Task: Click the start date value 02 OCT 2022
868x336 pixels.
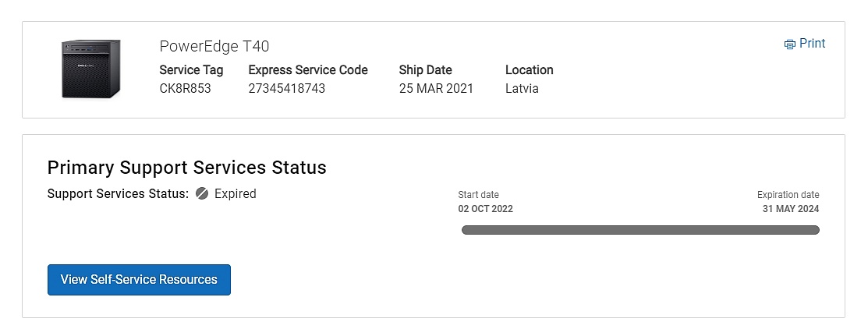Action: (x=485, y=209)
